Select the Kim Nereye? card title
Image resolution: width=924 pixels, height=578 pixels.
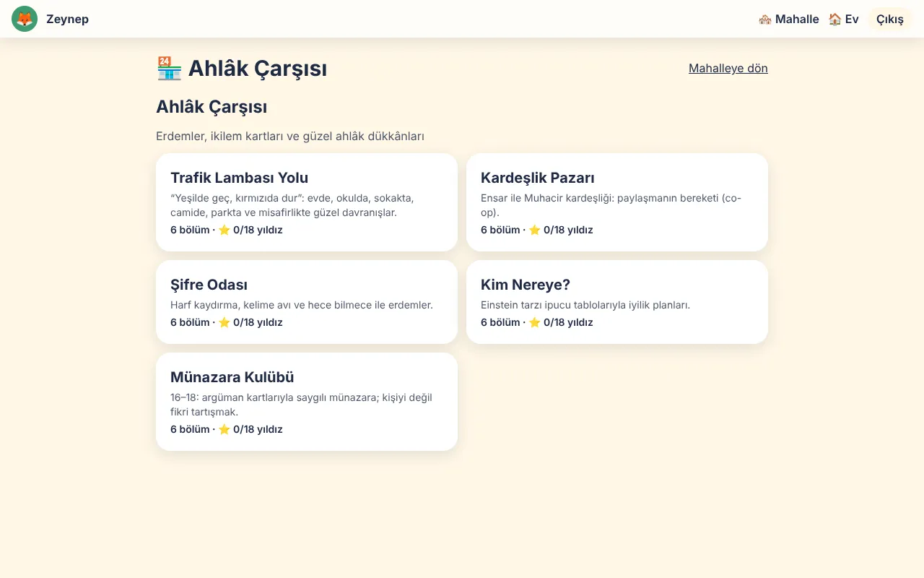pos(526,285)
